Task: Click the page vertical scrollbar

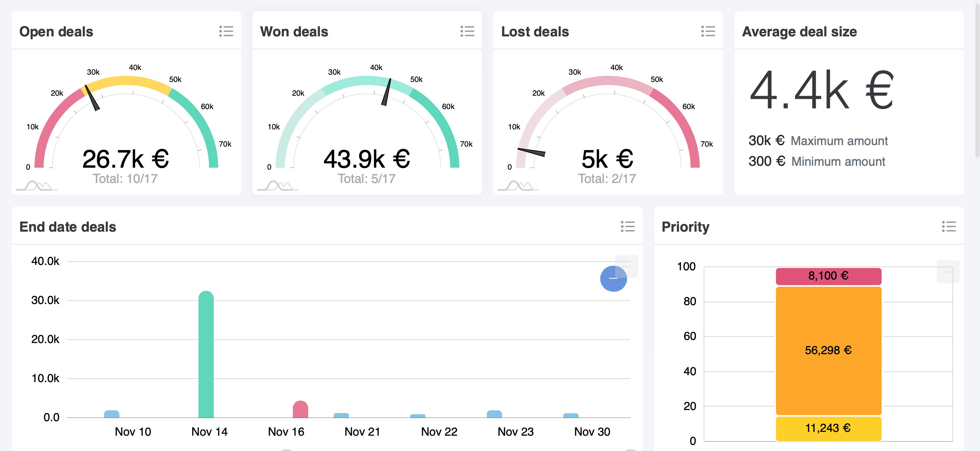Action: (x=977, y=78)
